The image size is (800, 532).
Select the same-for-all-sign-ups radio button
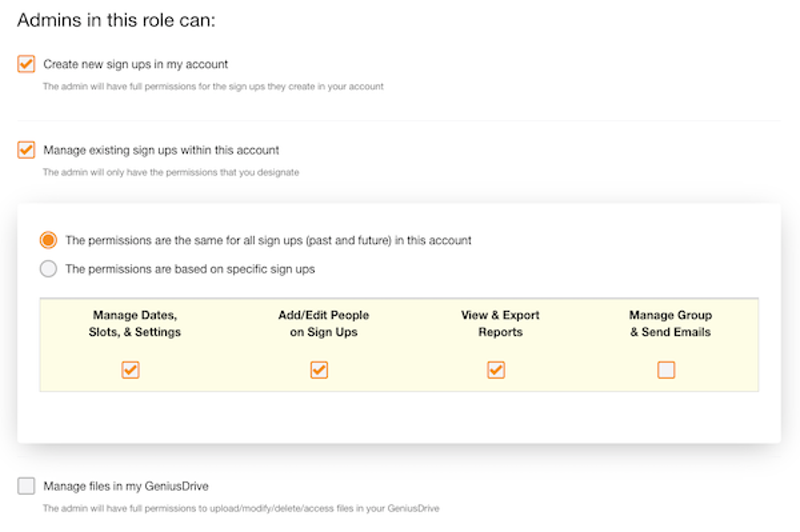click(48, 240)
